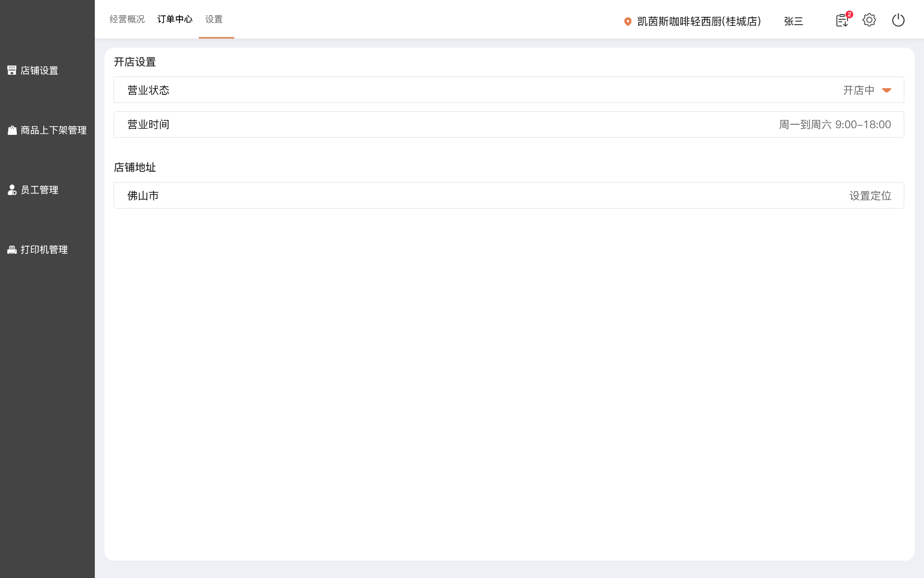This screenshot has height=578, width=924.
Task: Switch to the 经营概况 tab
Action: click(x=127, y=19)
